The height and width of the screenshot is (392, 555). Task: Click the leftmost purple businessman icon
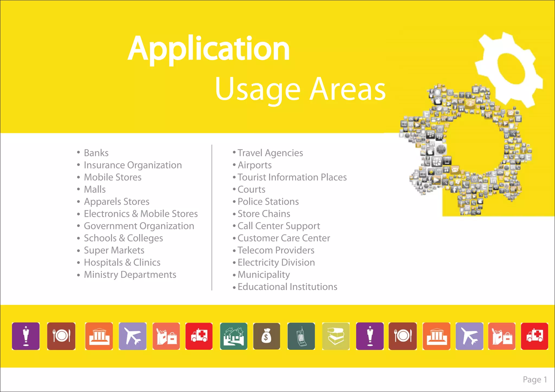click(x=26, y=336)
